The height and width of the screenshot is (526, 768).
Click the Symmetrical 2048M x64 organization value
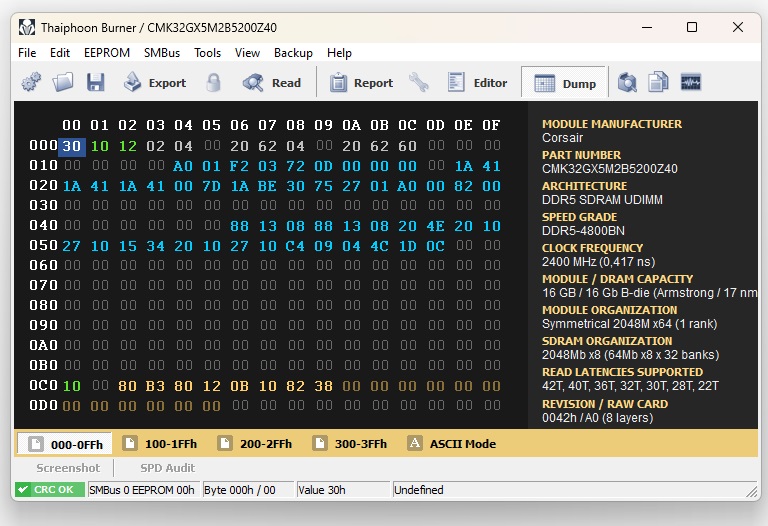pyautogui.click(x=630, y=324)
